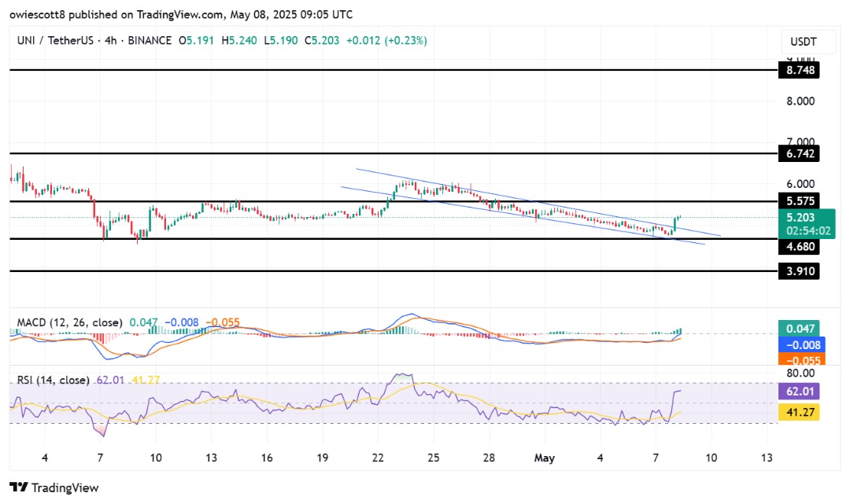850x504 pixels.
Task: Click the yellow 41.27 RSI average tag
Action: click(798, 410)
